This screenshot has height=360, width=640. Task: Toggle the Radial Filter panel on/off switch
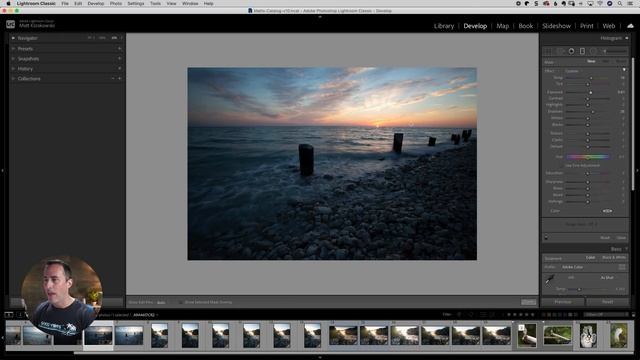(x=546, y=237)
